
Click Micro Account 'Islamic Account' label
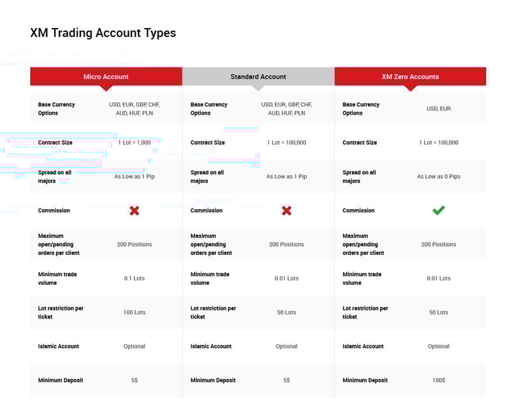[x=59, y=346]
